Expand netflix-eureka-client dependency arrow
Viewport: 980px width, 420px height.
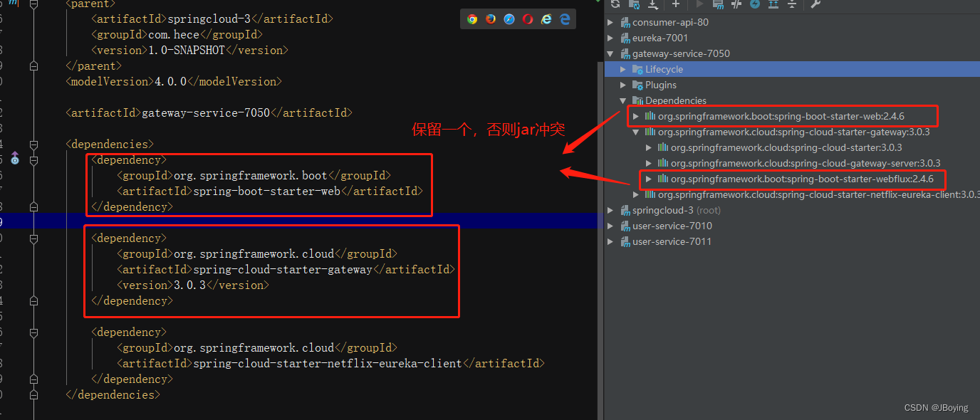pos(636,194)
